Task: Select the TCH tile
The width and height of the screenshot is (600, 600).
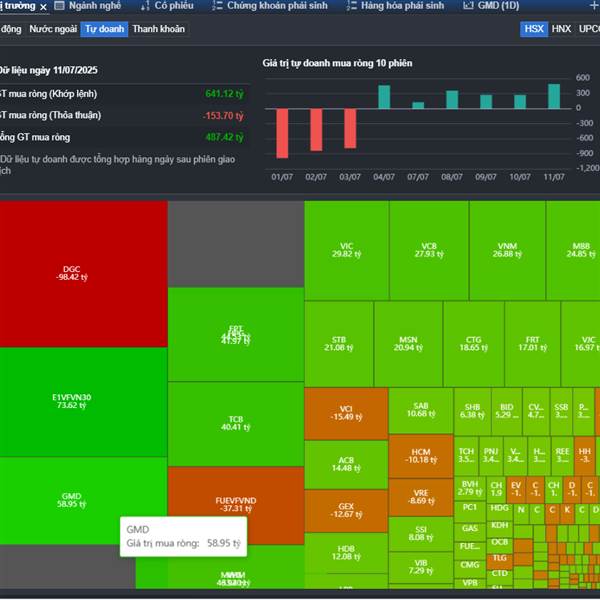Action: (x=466, y=455)
